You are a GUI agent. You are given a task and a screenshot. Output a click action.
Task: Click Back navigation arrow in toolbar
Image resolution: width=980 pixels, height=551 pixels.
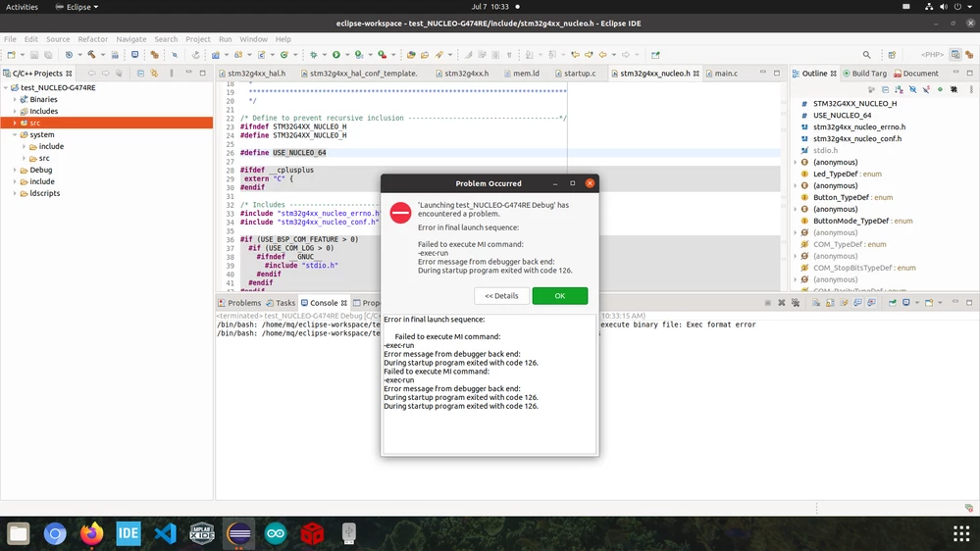point(603,55)
